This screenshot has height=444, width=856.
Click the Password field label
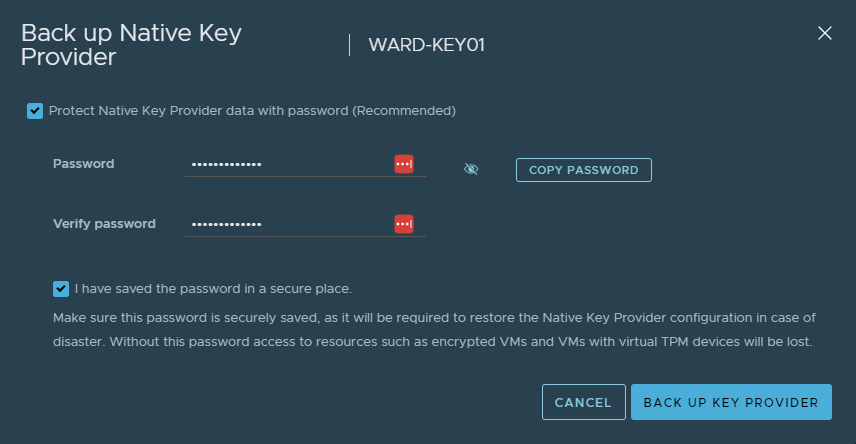tap(84, 164)
